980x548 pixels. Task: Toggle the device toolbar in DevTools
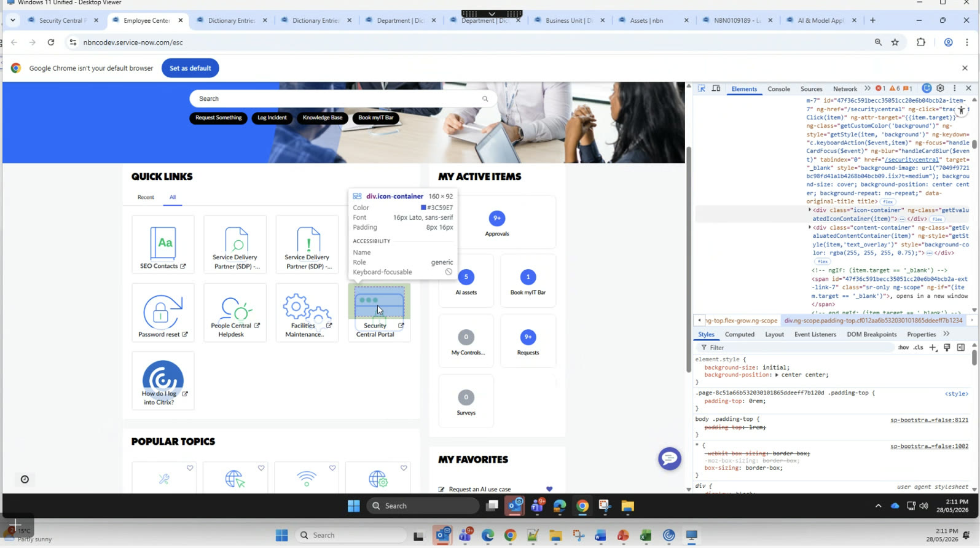pyautogui.click(x=716, y=88)
